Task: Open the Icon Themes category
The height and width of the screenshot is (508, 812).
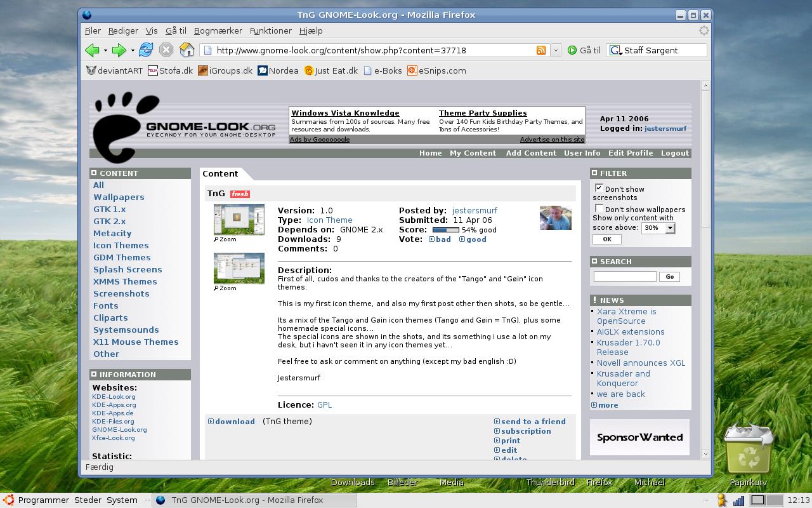Action: [x=121, y=245]
